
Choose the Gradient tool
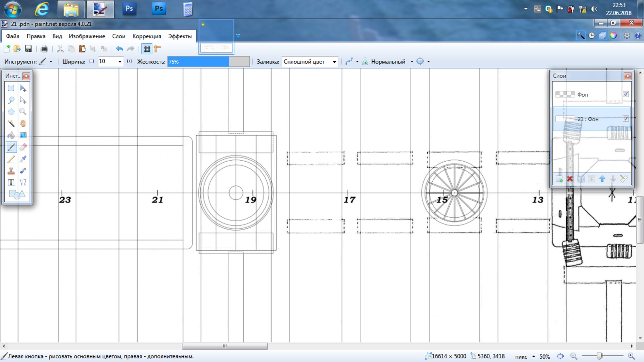click(23, 135)
